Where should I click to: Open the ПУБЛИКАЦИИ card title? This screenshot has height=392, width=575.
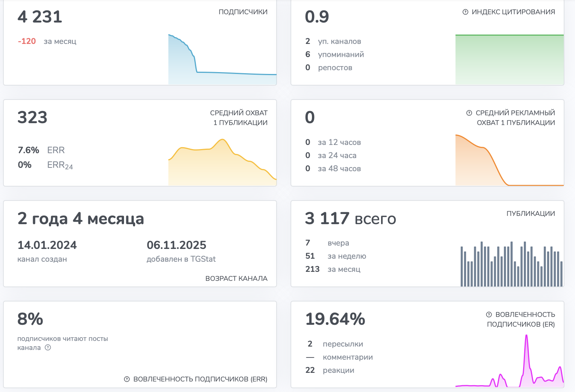(531, 214)
